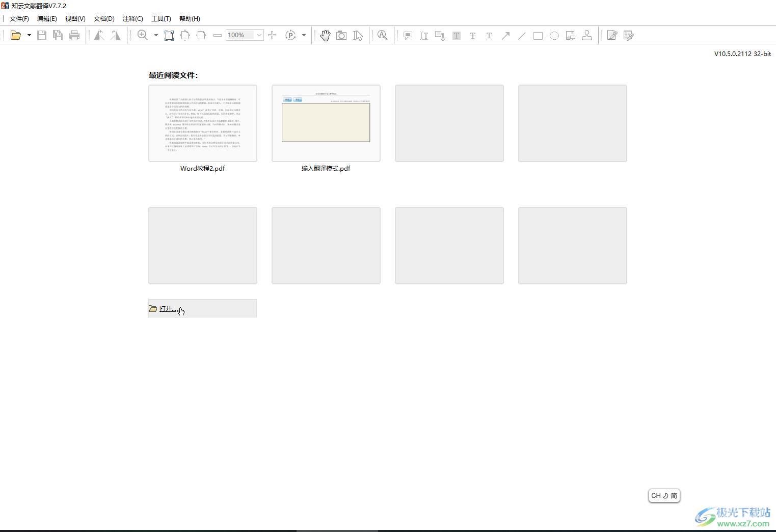Click the Zoom In plus button
Screen dimensions: 776x532
click(x=272, y=35)
